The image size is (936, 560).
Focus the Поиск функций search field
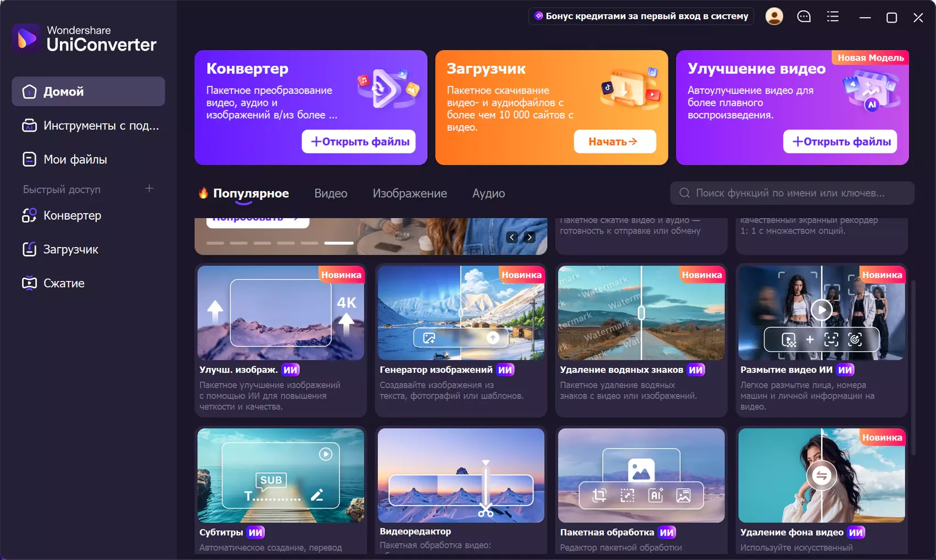[792, 193]
